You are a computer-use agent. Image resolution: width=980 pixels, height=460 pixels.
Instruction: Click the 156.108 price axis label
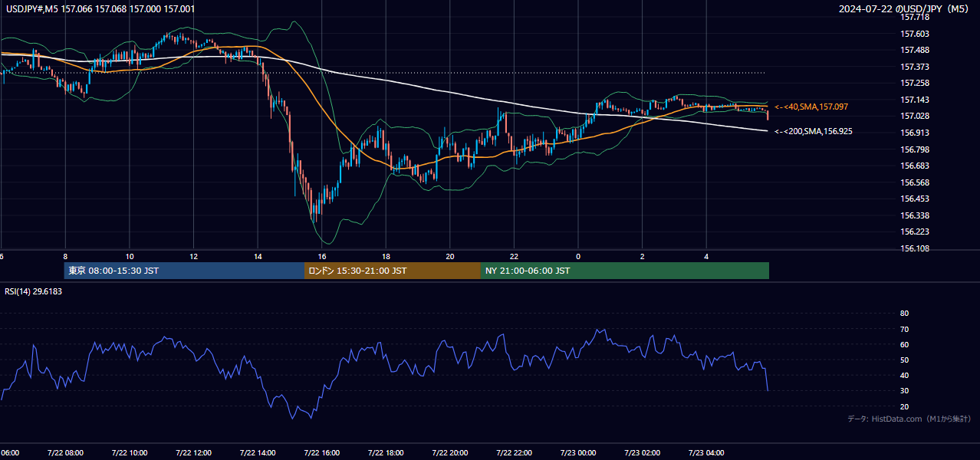pyautogui.click(x=914, y=248)
